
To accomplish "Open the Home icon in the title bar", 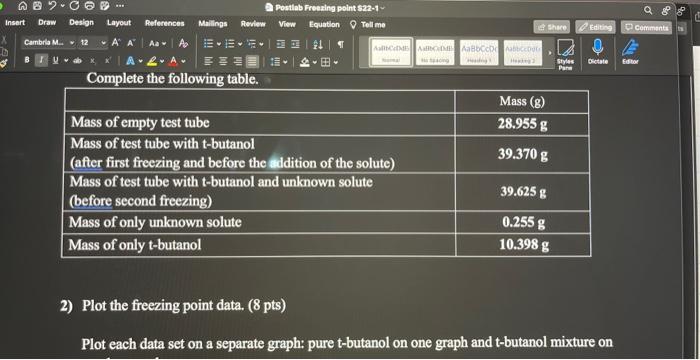I will (22, 7).
